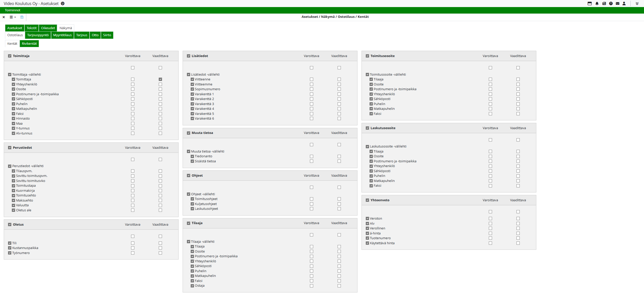
Task: Enable Varoittava for Tilauspvm. field
Action: 133,171
